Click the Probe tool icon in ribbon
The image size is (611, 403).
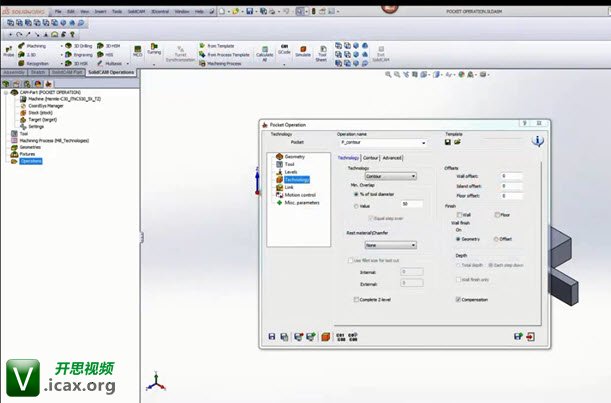9,50
